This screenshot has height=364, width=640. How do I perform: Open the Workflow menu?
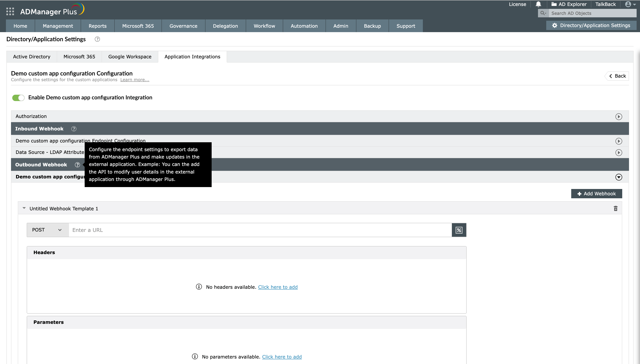point(264,26)
